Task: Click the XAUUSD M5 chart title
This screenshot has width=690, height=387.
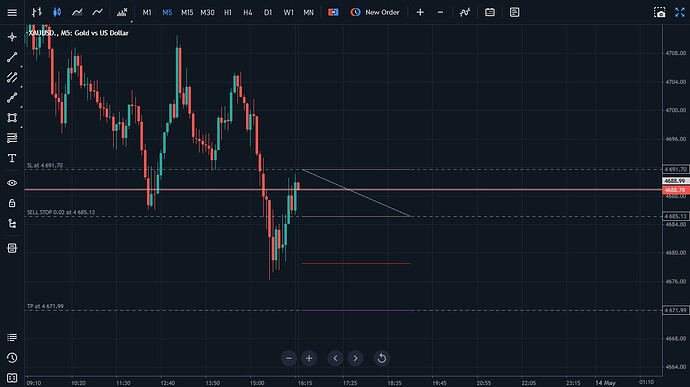Action: pyautogui.click(x=78, y=33)
